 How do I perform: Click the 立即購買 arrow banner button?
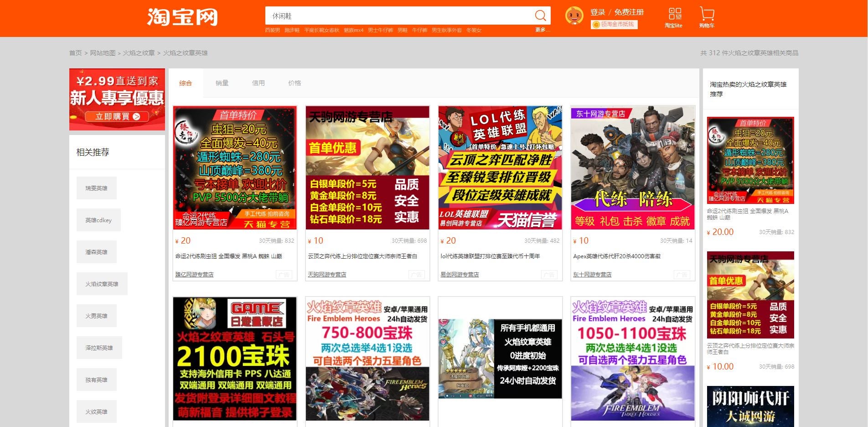click(x=117, y=117)
